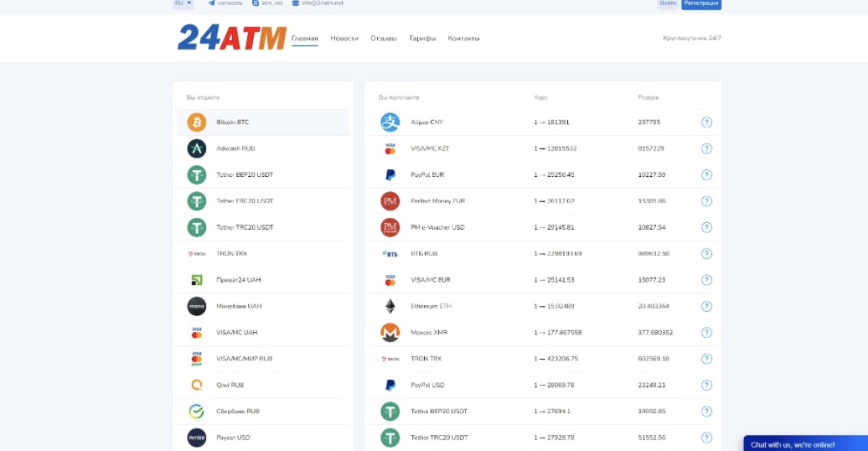Click reserve value 602569.18
Screen dimensions: 868x451
[x=654, y=359]
